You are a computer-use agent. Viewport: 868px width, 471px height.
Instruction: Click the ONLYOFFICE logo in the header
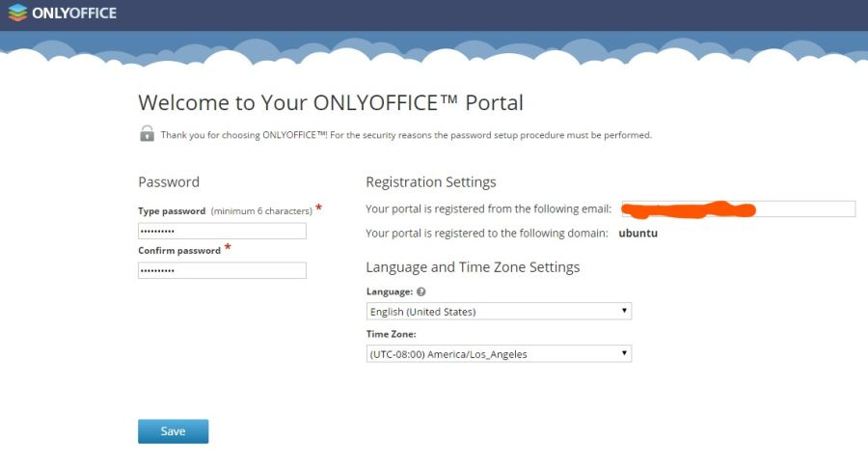(63, 13)
